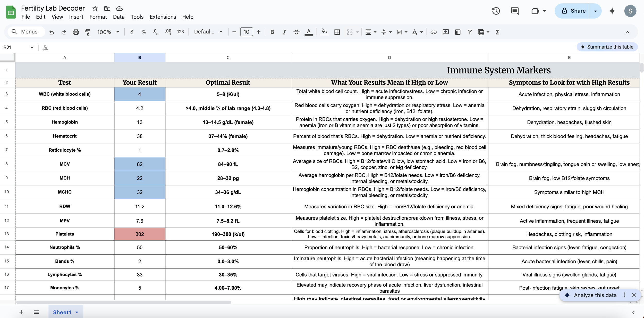Click the borders icon

pyautogui.click(x=337, y=32)
